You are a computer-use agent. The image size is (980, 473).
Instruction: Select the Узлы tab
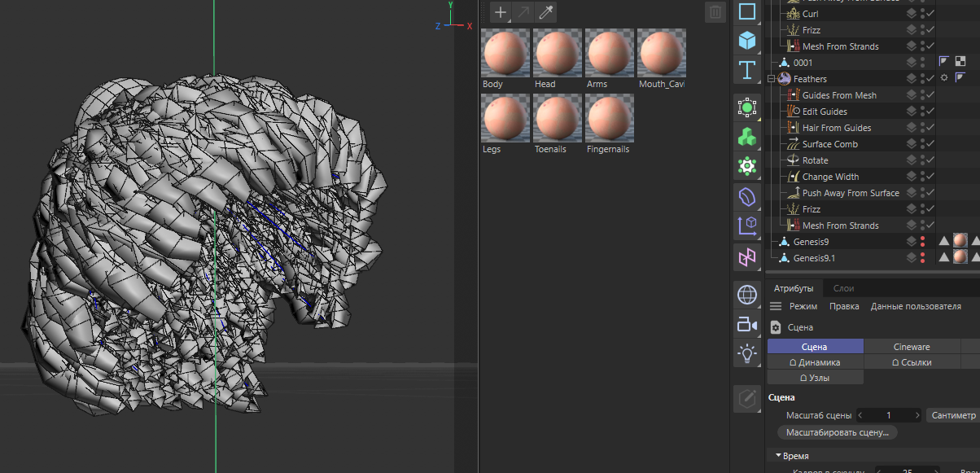[815, 378]
